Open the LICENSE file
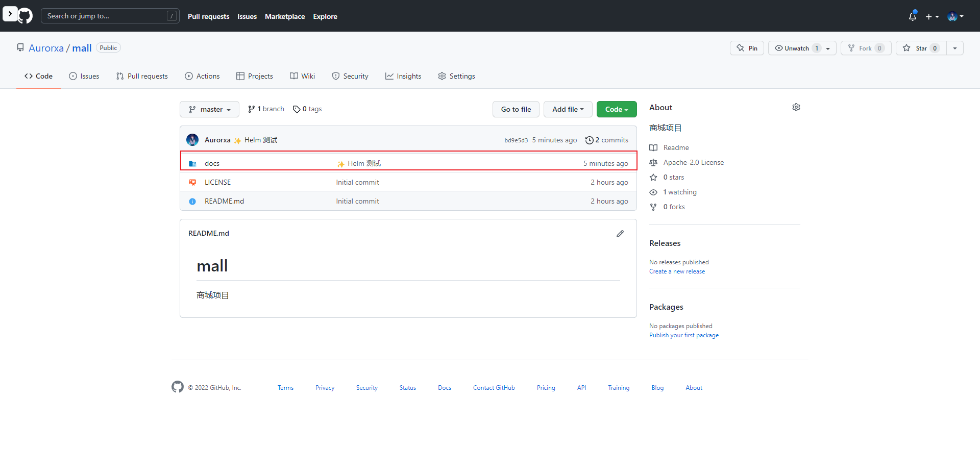Viewport: 980px width, 474px height. pos(217,182)
